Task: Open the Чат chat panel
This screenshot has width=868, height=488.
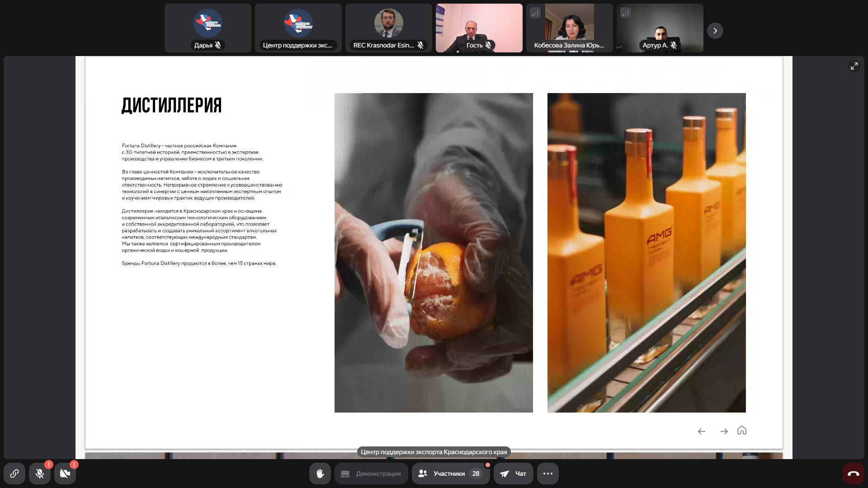Action: [513, 474]
